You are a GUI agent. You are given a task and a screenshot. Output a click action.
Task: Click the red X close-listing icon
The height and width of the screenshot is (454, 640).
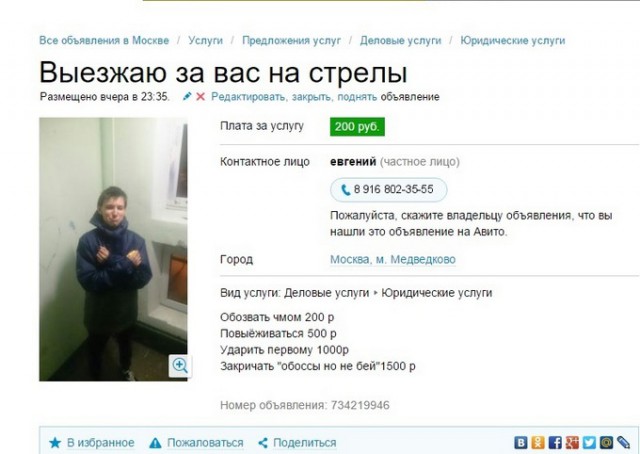pos(200,96)
